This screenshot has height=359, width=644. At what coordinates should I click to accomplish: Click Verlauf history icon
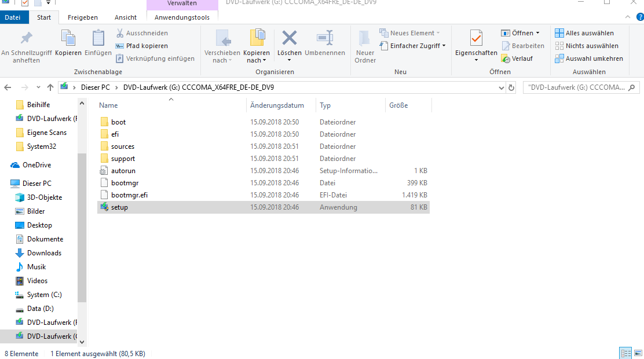[x=506, y=58]
